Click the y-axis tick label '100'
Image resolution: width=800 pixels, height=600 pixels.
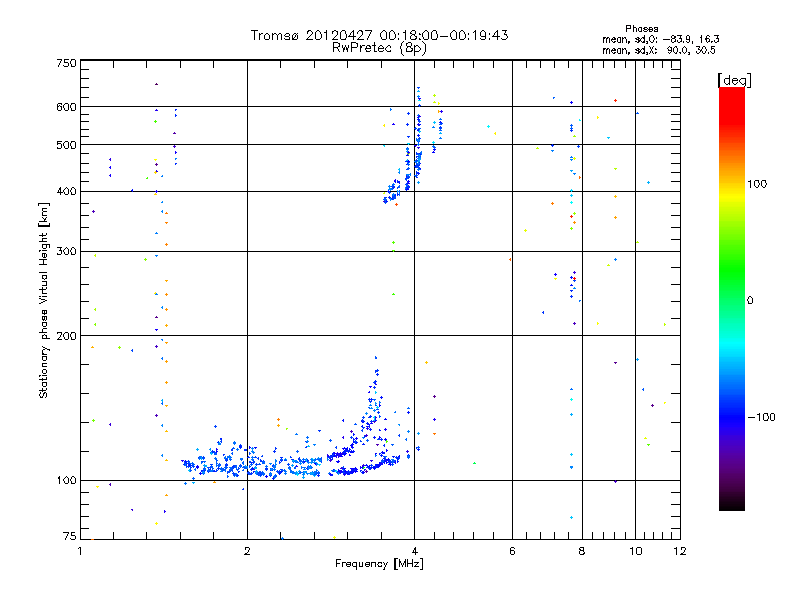point(66,480)
